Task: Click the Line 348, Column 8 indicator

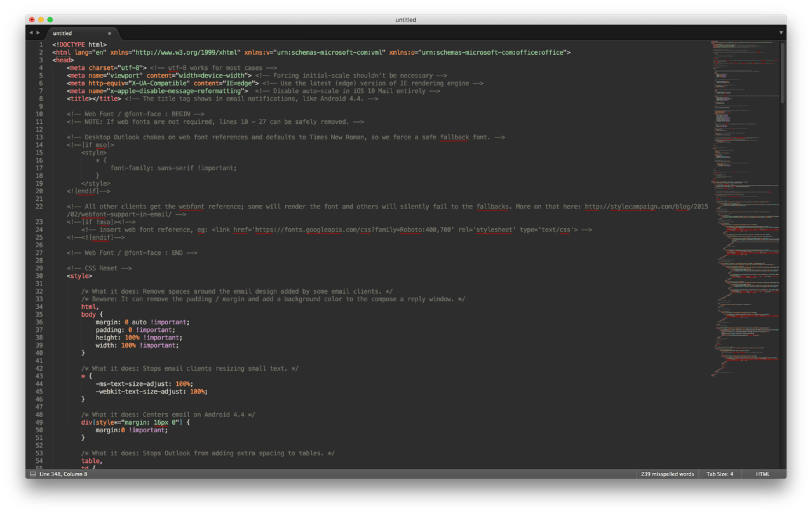Action: [64, 474]
